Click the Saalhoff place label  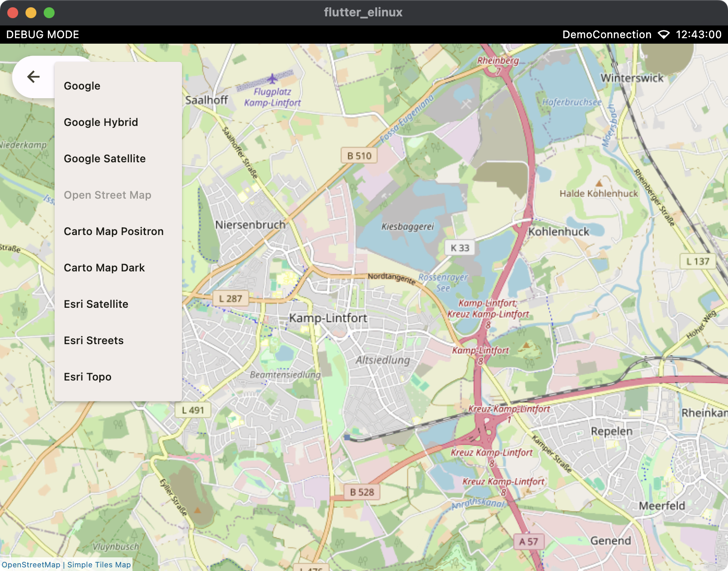207,100
